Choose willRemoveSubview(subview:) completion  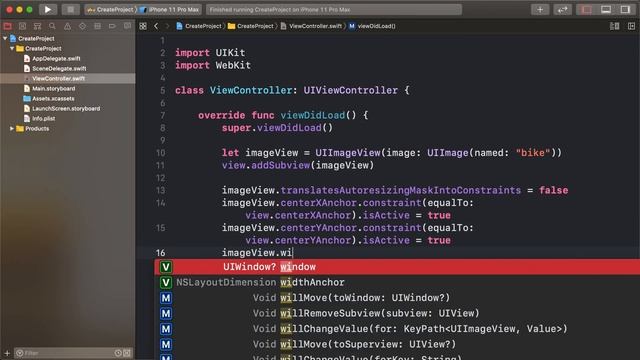point(397,313)
